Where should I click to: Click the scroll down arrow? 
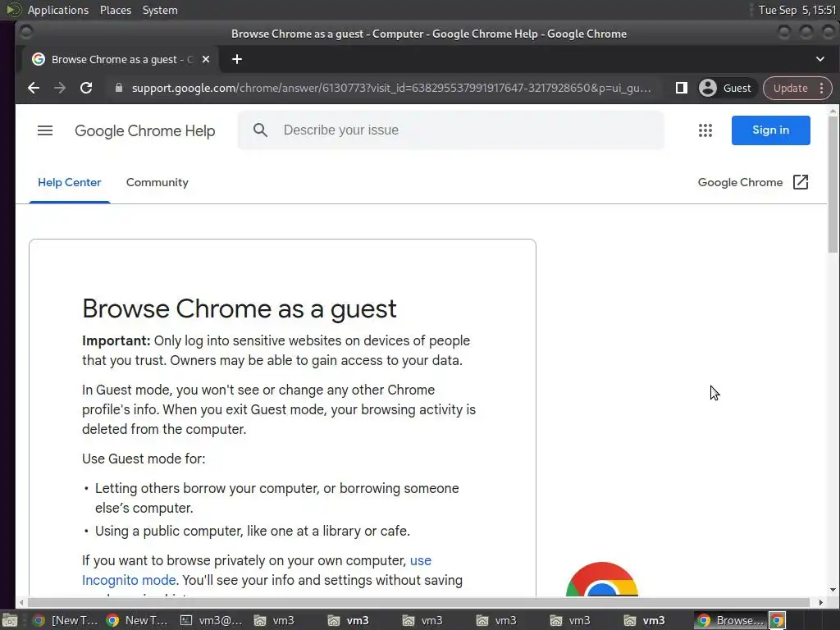click(x=833, y=590)
